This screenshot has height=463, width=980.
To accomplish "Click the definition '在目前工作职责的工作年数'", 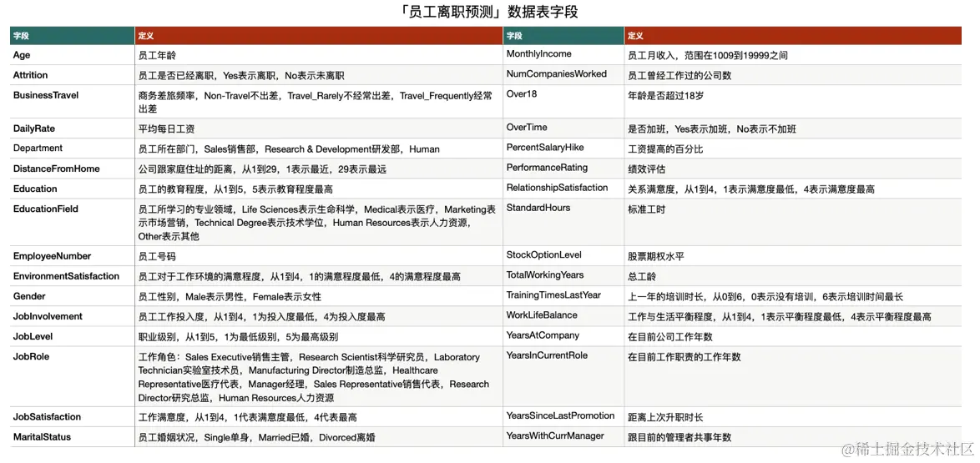I will [x=684, y=356].
